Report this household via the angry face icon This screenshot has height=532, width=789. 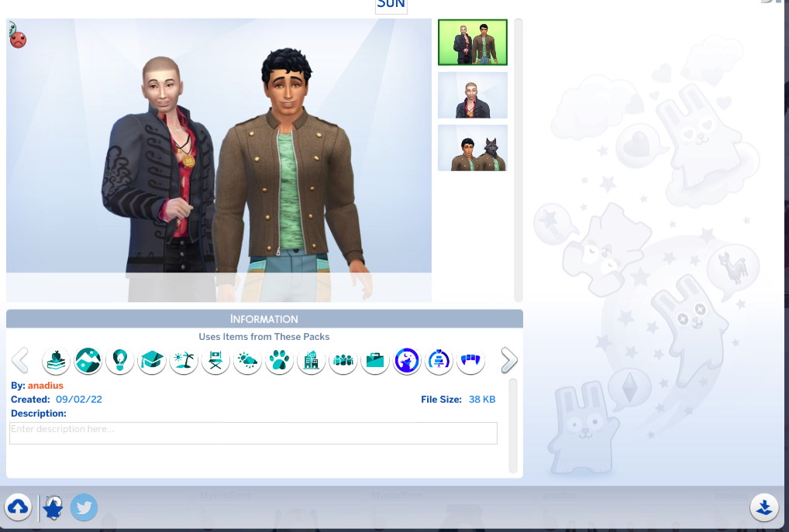click(18, 39)
